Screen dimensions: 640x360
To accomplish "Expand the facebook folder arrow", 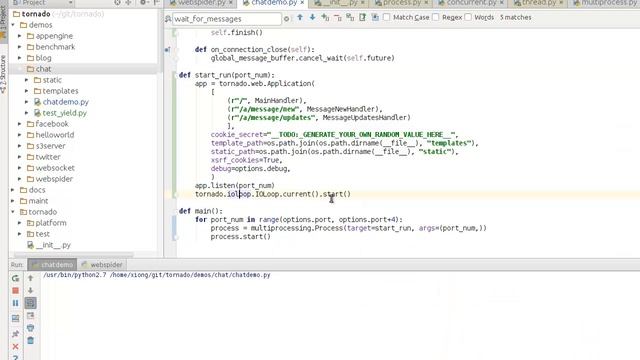I will pos(20,124).
